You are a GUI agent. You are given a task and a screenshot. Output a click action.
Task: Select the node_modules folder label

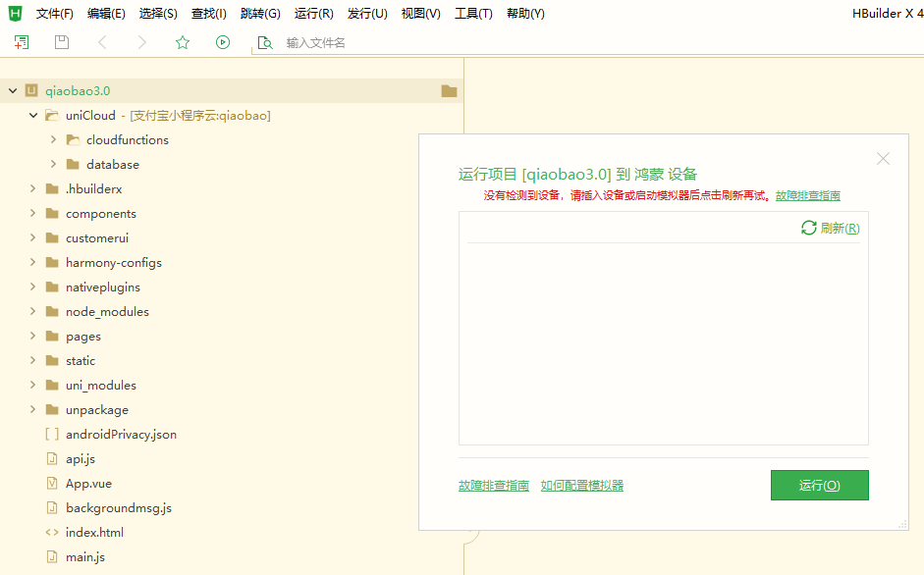(x=107, y=312)
